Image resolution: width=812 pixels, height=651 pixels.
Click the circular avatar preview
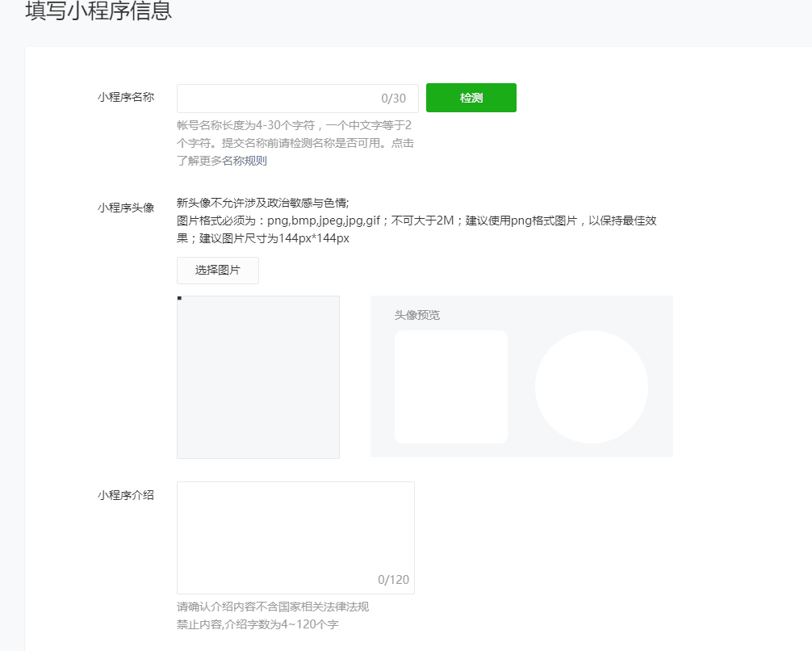pos(591,387)
